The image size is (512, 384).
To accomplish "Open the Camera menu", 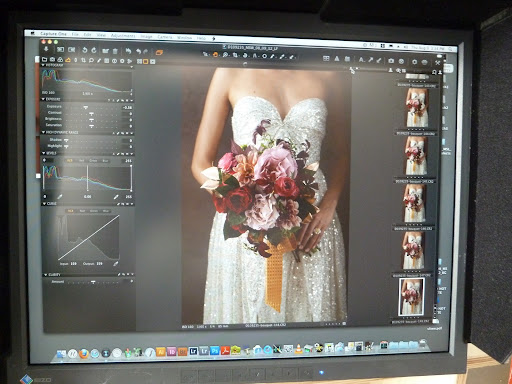I will point(164,37).
